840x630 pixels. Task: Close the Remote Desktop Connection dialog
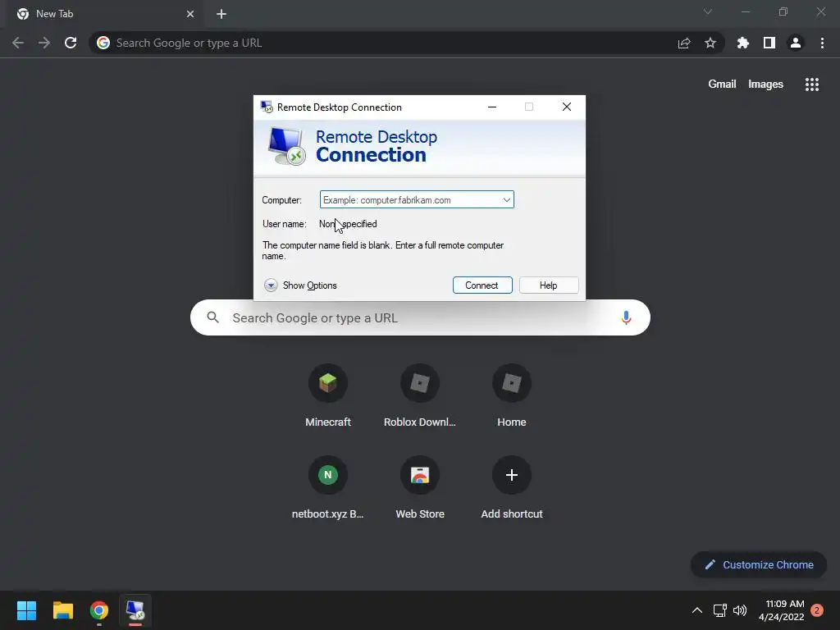click(566, 107)
